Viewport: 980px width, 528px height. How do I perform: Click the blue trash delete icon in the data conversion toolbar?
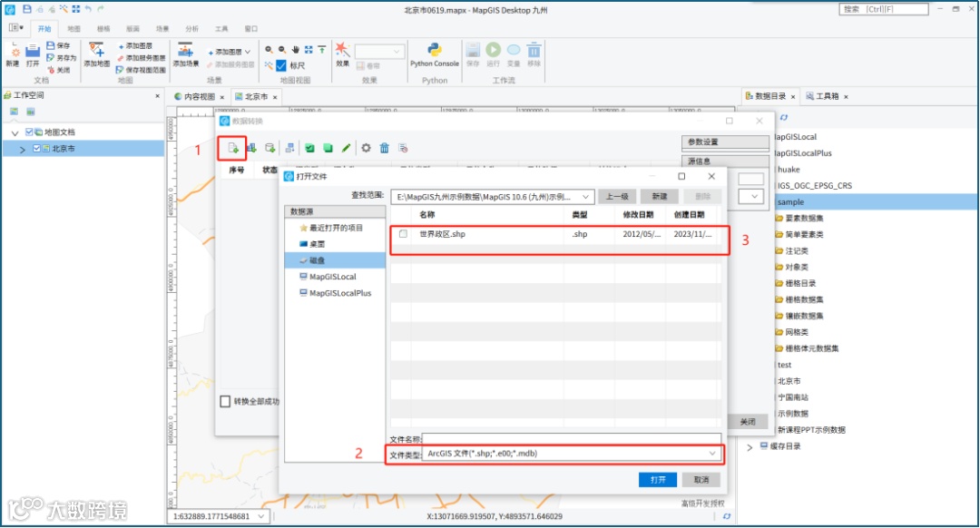click(385, 148)
